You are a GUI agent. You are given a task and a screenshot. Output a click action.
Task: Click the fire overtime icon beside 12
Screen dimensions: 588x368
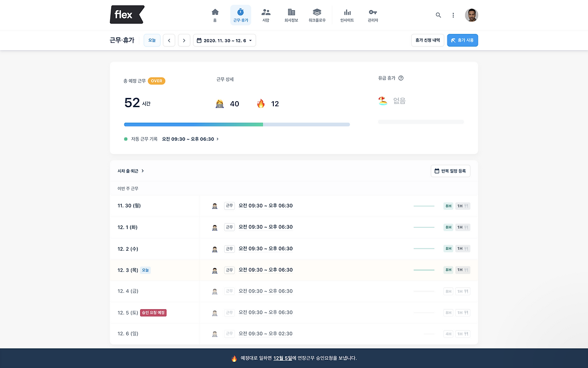261,104
